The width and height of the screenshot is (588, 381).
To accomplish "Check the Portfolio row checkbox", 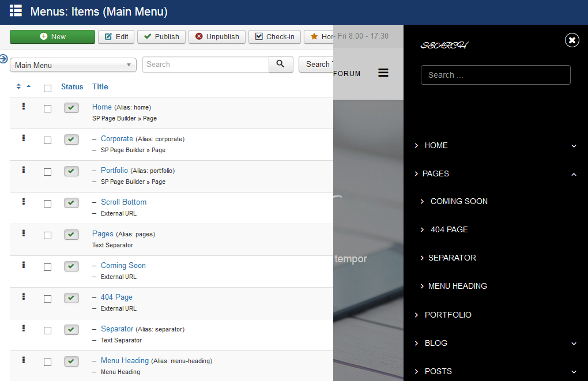I will (x=48, y=172).
